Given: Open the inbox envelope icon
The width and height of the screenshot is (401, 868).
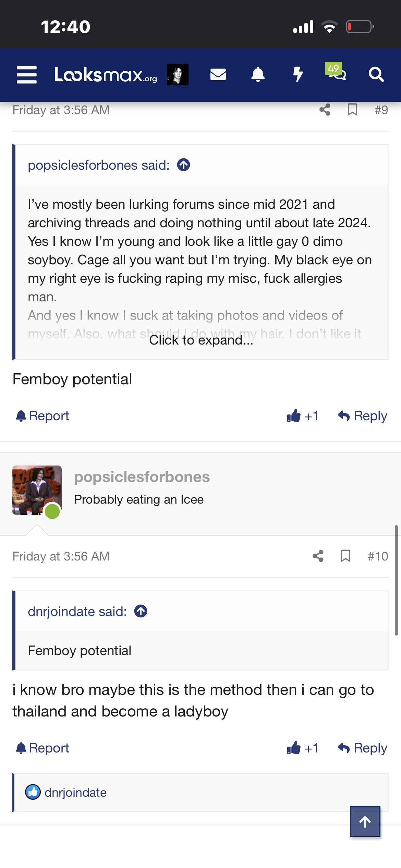Looking at the screenshot, I should [218, 74].
